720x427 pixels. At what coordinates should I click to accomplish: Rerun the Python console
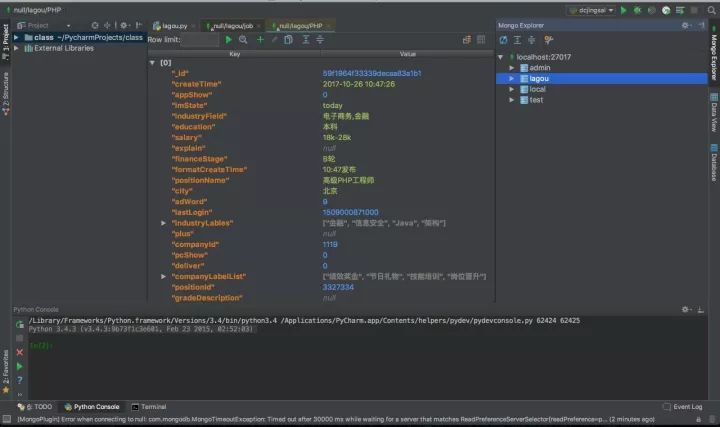point(19,325)
